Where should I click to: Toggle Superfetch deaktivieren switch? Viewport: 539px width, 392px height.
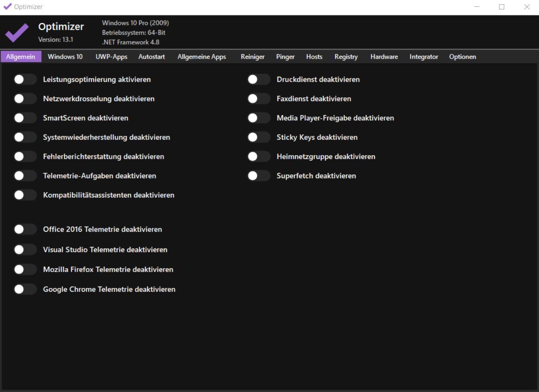(x=259, y=176)
